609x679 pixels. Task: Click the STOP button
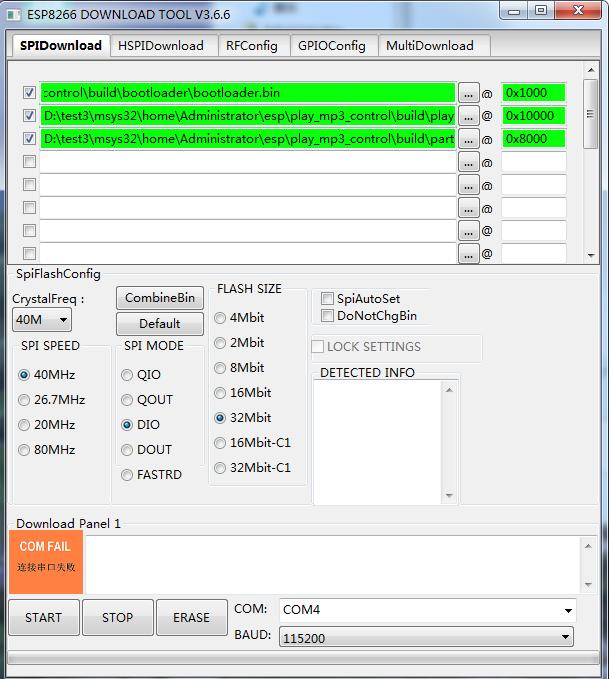118,618
